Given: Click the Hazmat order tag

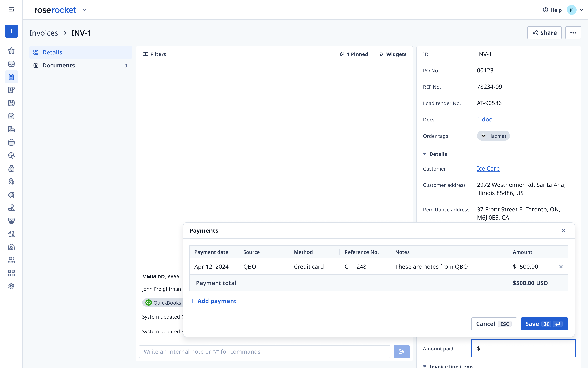Looking at the screenshot, I should [x=493, y=136].
